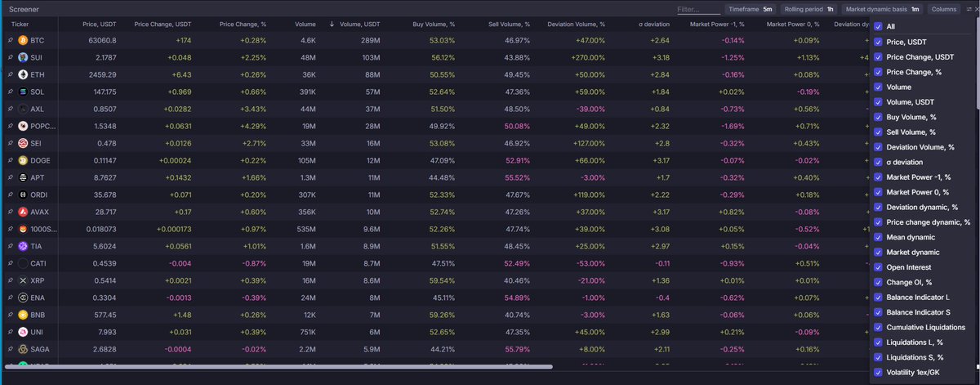The width and height of the screenshot is (980, 385).
Task: Click the Solana coin logo
Action: pyautogui.click(x=23, y=92)
